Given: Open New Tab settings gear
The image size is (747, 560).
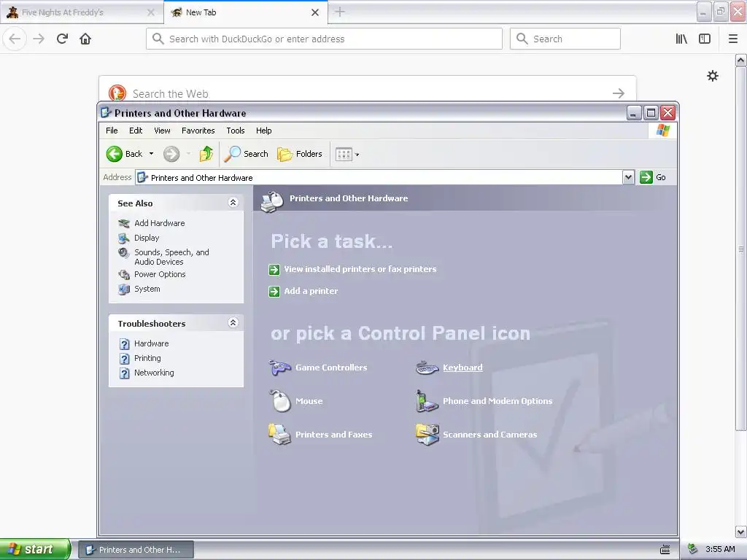Looking at the screenshot, I should (x=713, y=76).
